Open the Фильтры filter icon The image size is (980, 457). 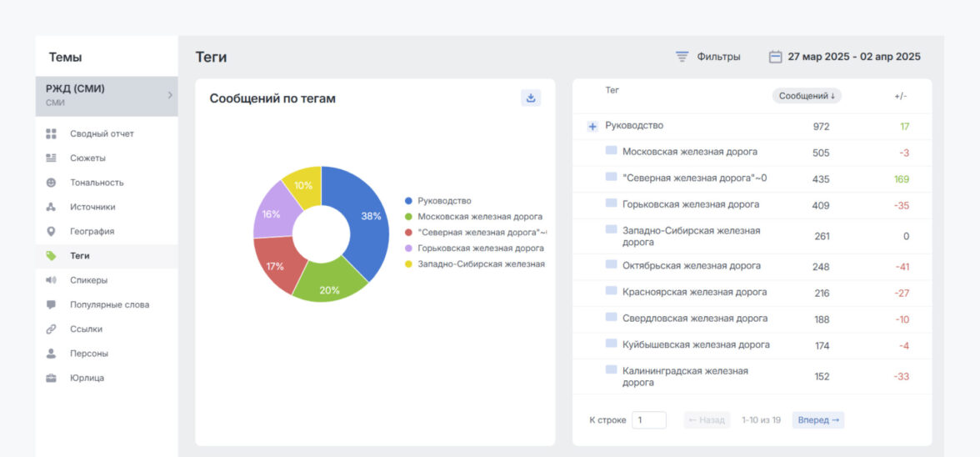click(682, 57)
